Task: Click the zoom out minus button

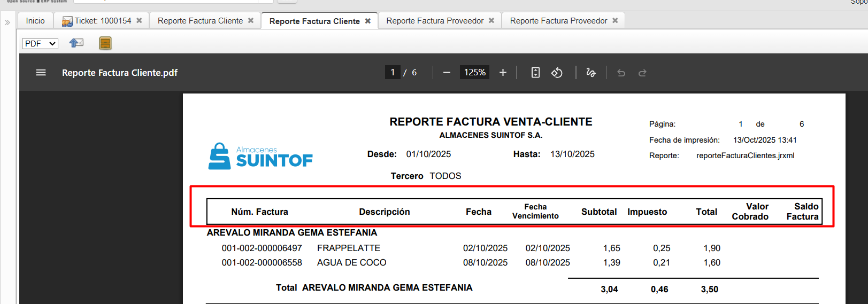Action: coord(447,73)
